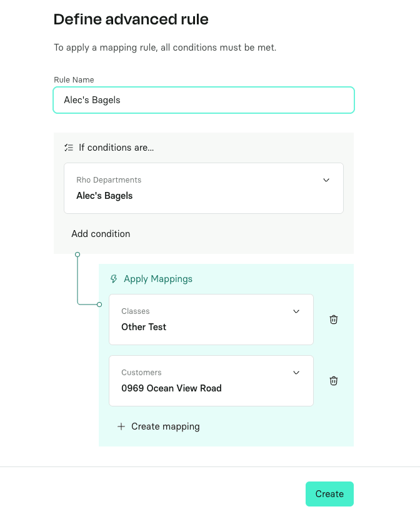Click the connector node beside Classes mapping
The image size is (420, 514).
[x=99, y=305]
